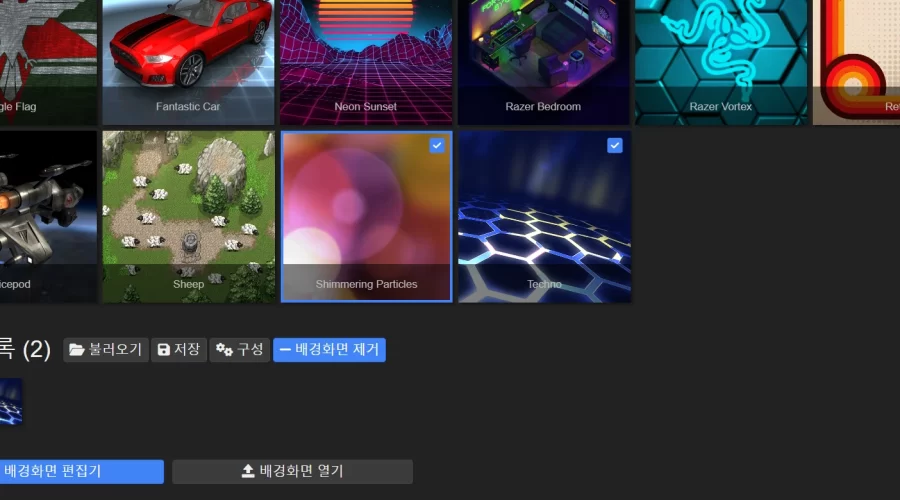
Task: Open the 구성 configure button
Action: click(239, 350)
